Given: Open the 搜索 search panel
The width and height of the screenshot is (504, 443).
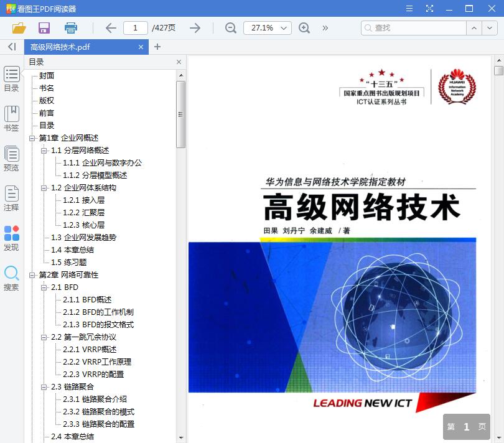Looking at the screenshot, I should tap(11, 277).
